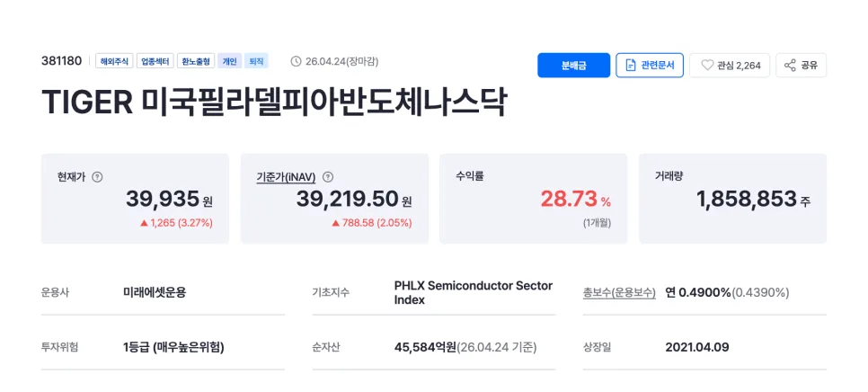This screenshot has width=868, height=392.
Task: Click the PHLX Semiconductor Sector Index text
Action: tap(474, 293)
